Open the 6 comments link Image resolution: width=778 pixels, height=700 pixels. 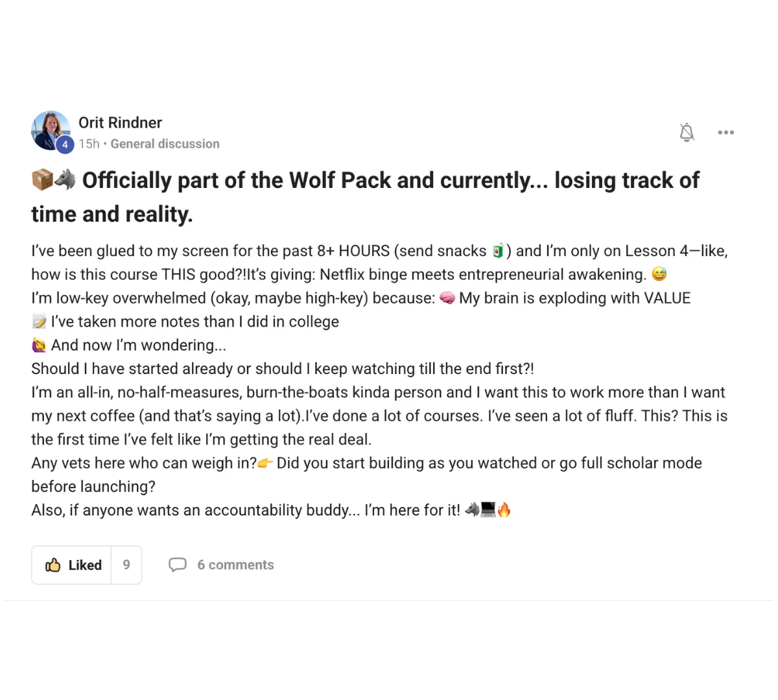(235, 565)
